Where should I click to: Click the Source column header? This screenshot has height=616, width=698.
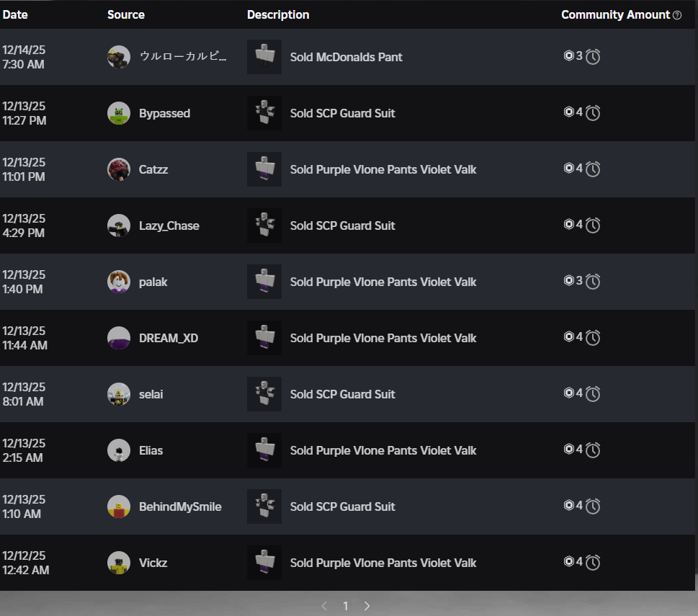click(126, 14)
